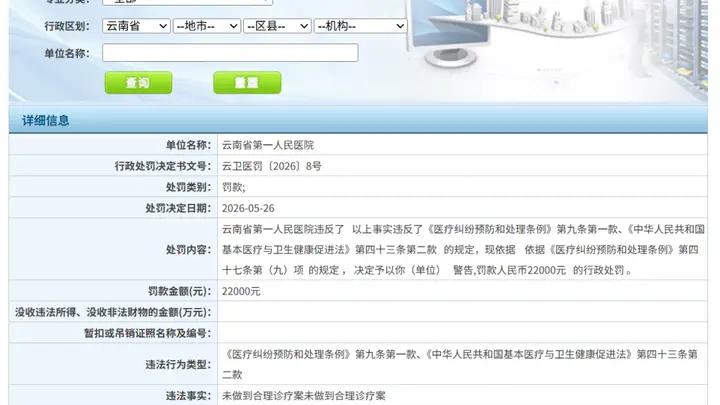Select the fine amount 22000元

[x=241, y=292]
